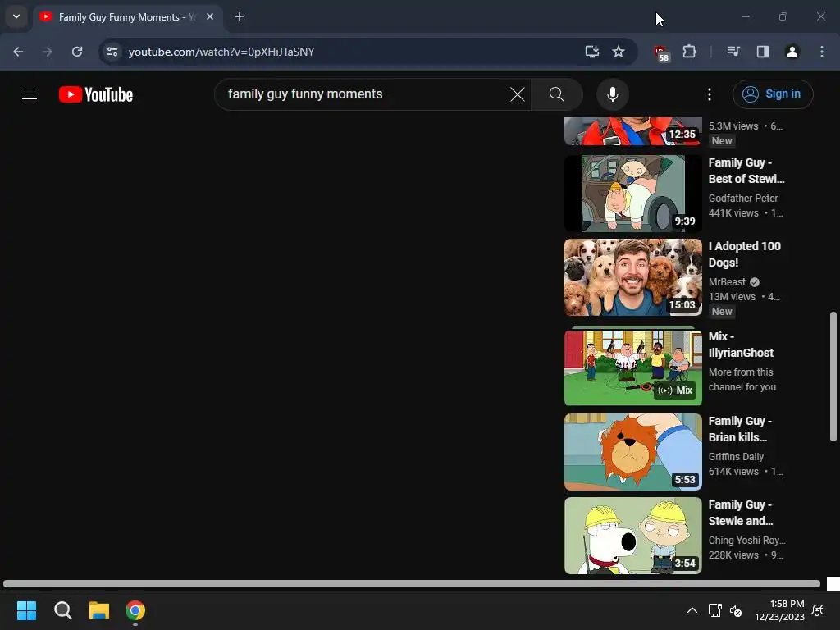
Task: Click Family Guy - Stewie and title
Action: (x=741, y=513)
